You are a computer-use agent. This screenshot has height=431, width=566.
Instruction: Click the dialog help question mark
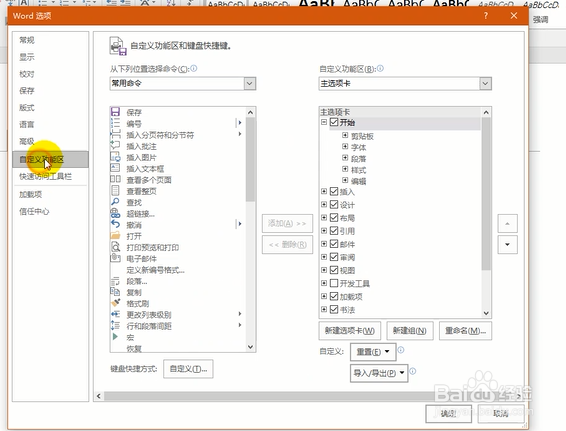(486, 16)
